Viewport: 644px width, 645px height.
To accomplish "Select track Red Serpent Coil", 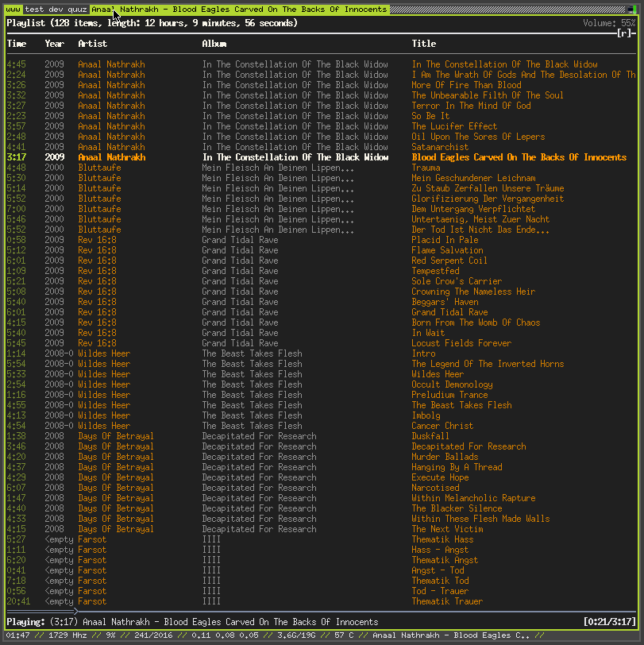I will click(x=449, y=260).
